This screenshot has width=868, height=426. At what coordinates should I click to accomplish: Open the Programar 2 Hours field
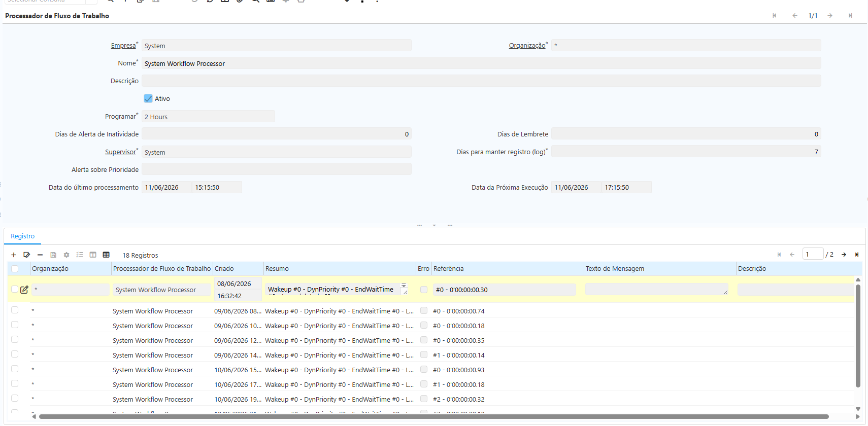(x=208, y=117)
